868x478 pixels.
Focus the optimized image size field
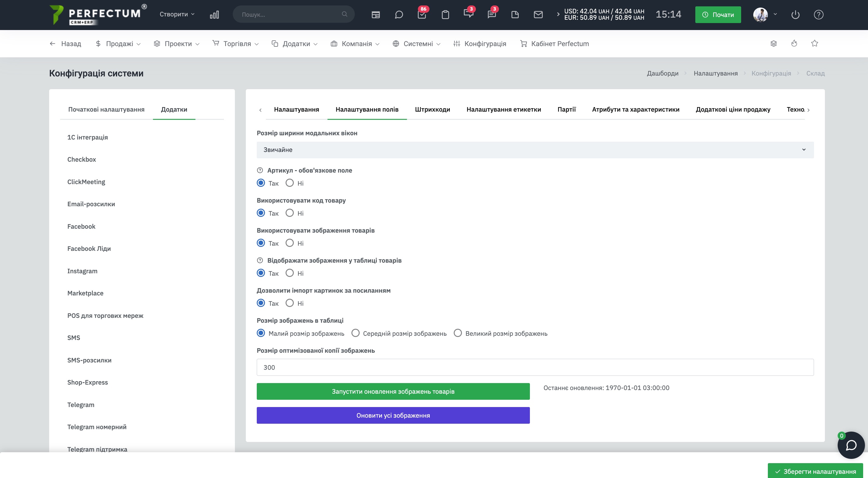pyautogui.click(x=535, y=367)
